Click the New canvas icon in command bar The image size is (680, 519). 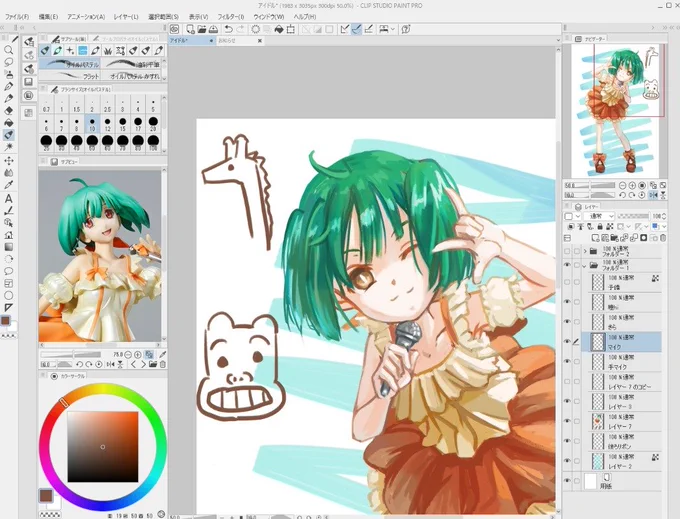pos(190,29)
